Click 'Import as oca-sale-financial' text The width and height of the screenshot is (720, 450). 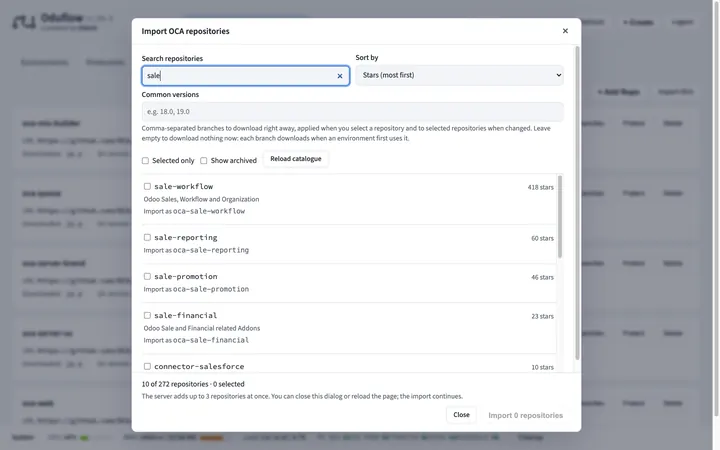tap(196, 340)
